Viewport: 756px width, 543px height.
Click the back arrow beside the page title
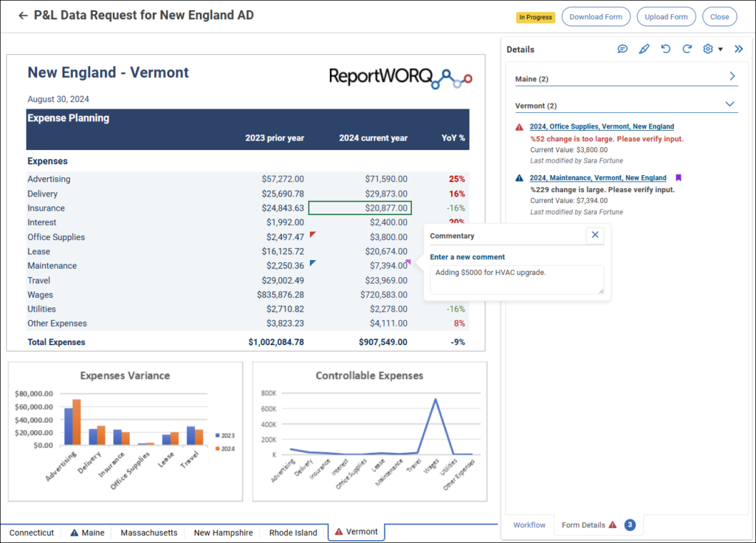[23, 16]
